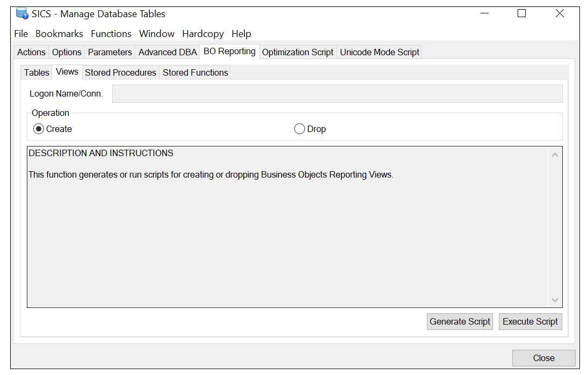Image resolution: width=588 pixels, height=375 pixels.
Task: Click the Execute Script button
Action: pos(531,321)
